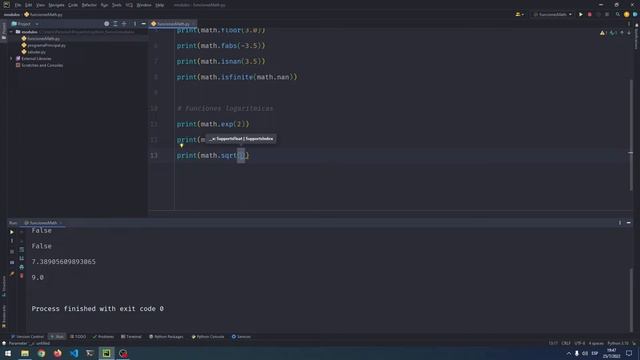Hide the Run tool window
Viewport: 640px width, 360px height.
(629, 222)
